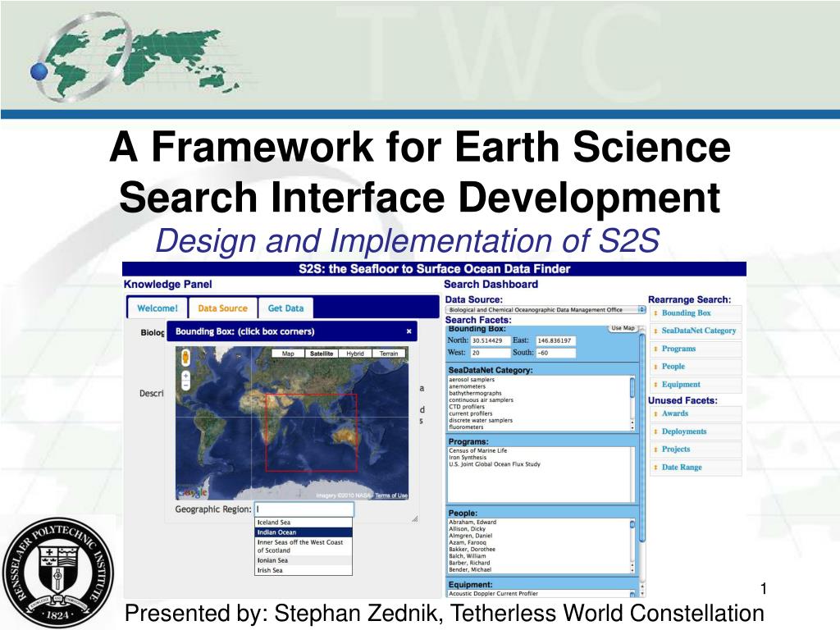This screenshot has width=840, height=630.
Task: Select 'CTD profilers' category
Action: click(467, 407)
